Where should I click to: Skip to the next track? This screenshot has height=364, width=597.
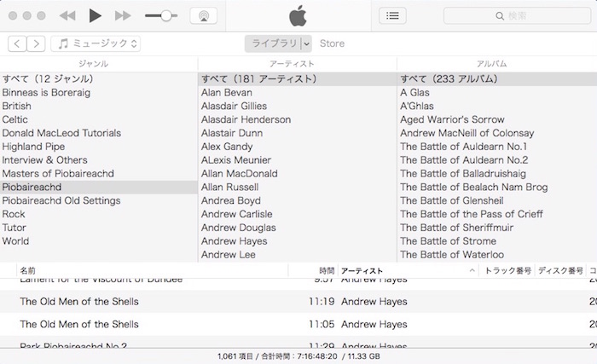tap(123, 16)
